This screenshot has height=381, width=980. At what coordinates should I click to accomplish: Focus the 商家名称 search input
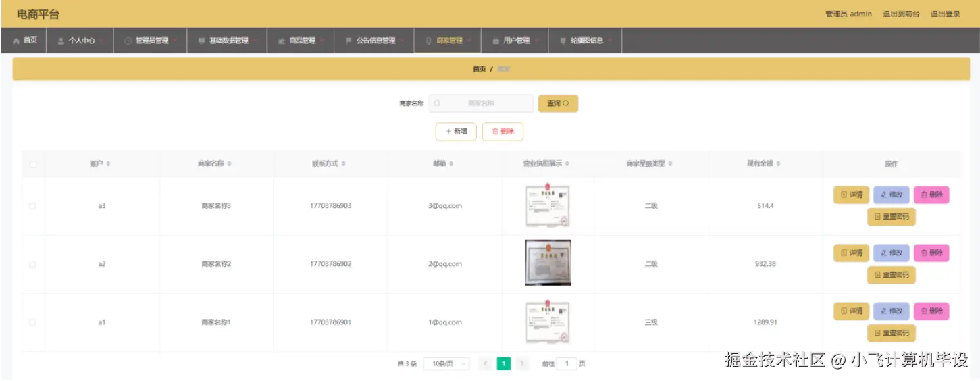point(481,103)
